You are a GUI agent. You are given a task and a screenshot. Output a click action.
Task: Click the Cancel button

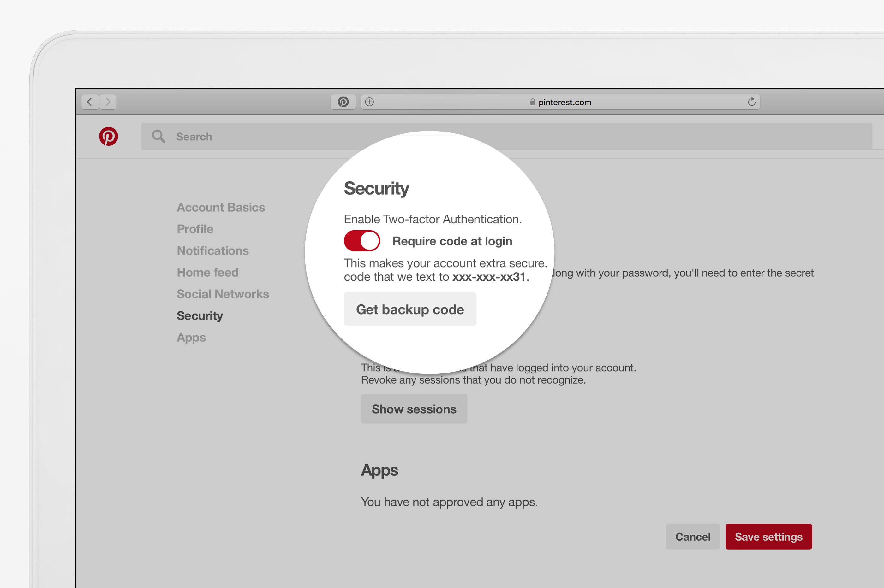click(692, 537)
